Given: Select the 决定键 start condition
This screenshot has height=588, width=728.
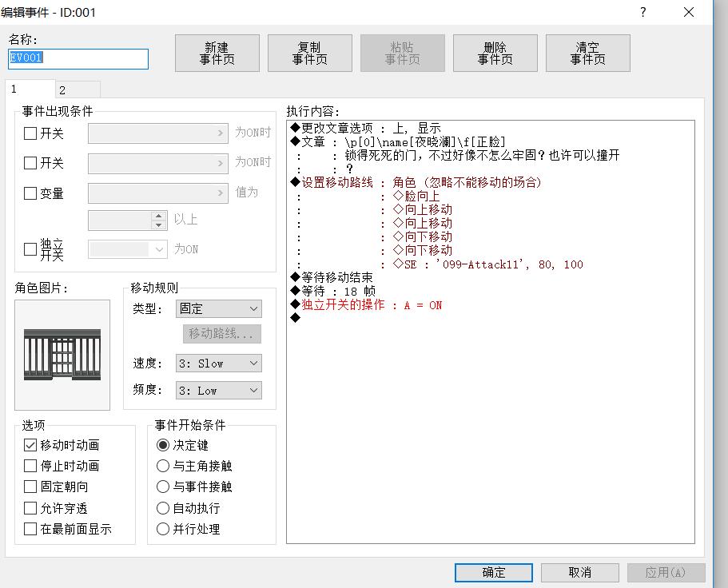Looking at the screenshot, I should point(163,445).
